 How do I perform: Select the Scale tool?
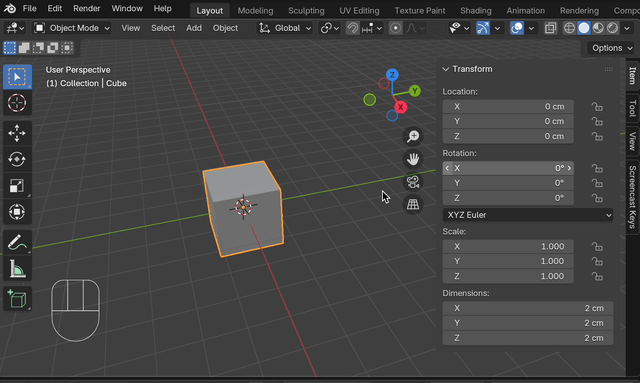pyautogui.click(x=17, y=185)
